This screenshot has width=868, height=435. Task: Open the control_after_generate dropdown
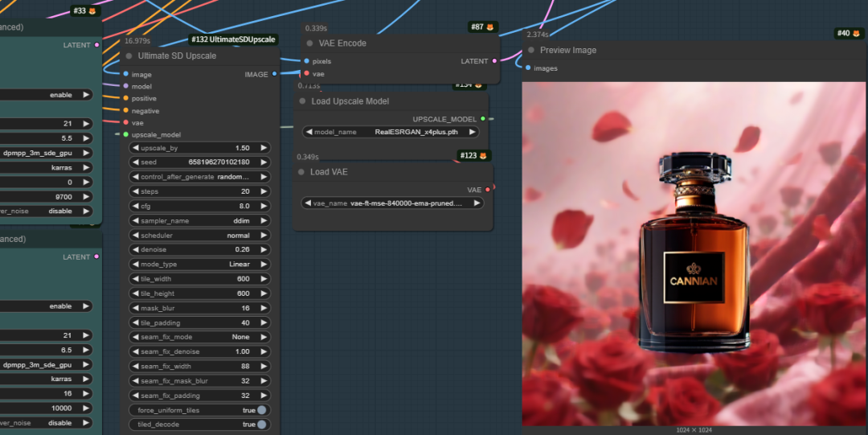click(x=199, y=177)
